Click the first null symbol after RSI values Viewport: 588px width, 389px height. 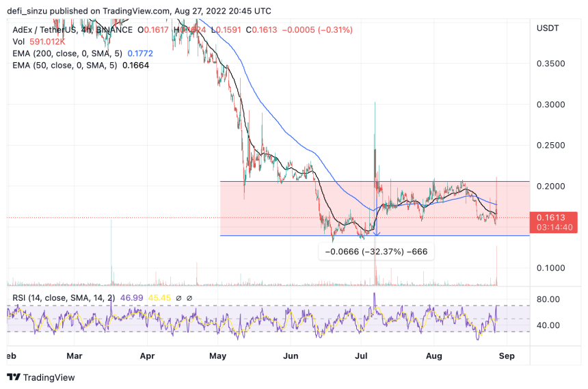(178, 298)
